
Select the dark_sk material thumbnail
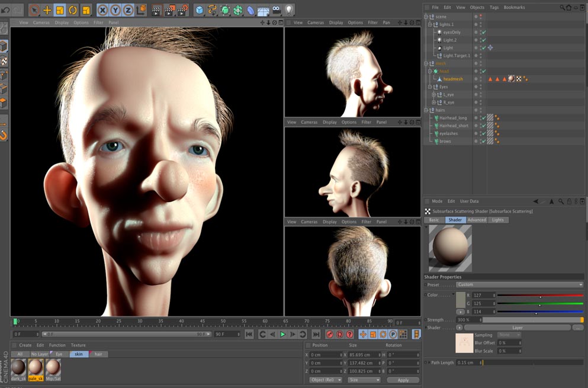point(18,370)
